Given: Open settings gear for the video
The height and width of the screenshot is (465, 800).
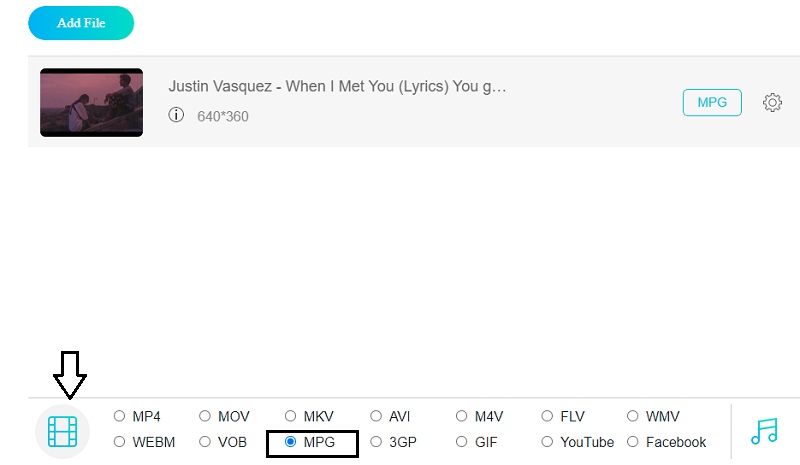Looking at the screenshot, I should point(772,102).
